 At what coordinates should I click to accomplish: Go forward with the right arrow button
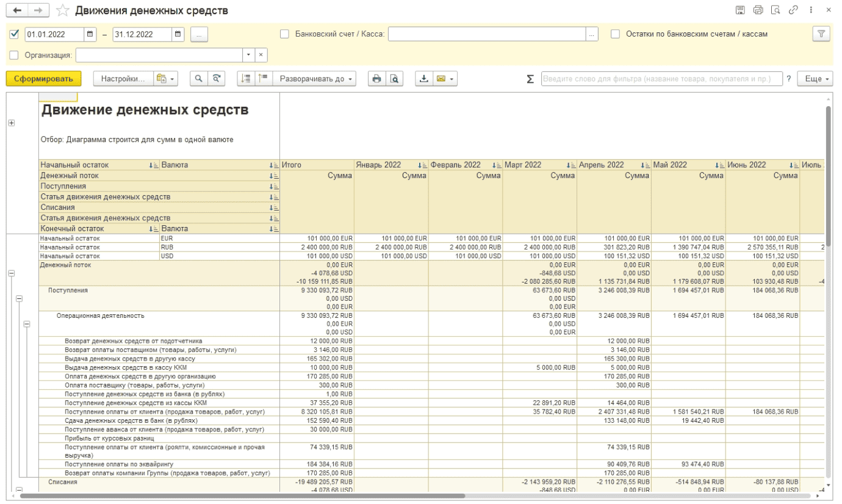tap(38, 10)
